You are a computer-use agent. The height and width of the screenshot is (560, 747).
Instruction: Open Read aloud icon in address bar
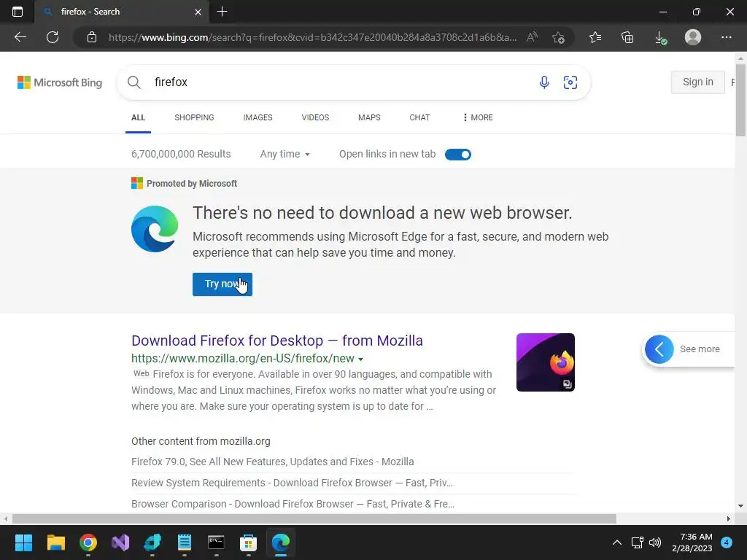coord(532,37)
